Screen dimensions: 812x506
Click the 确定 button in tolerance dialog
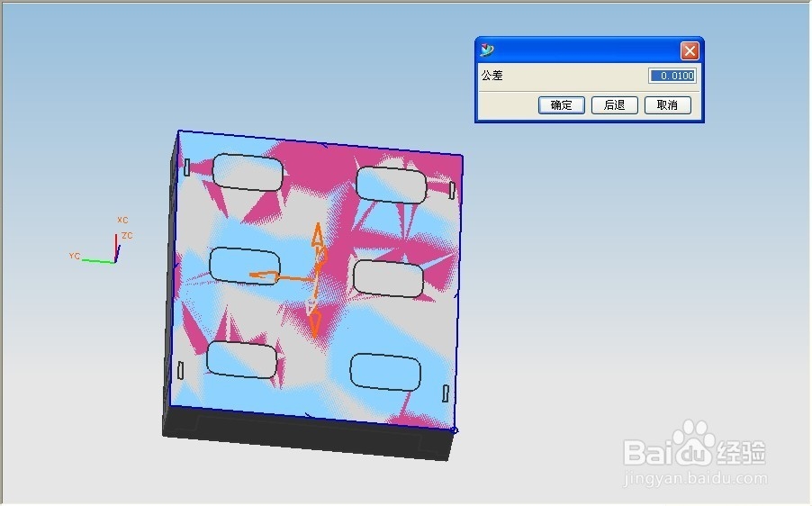pyautogui.click(x=562, y=105)
